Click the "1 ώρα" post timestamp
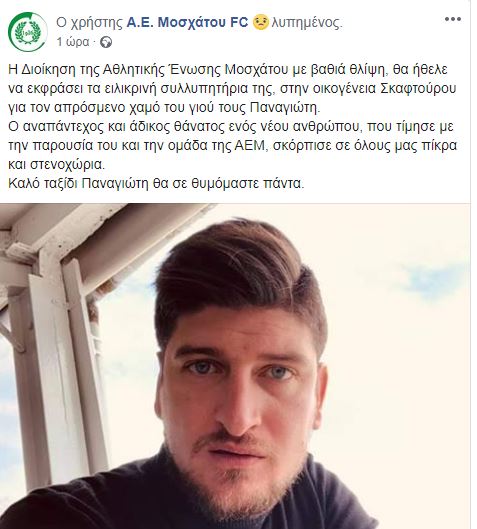The image size is (477, 529). [73, 42]
